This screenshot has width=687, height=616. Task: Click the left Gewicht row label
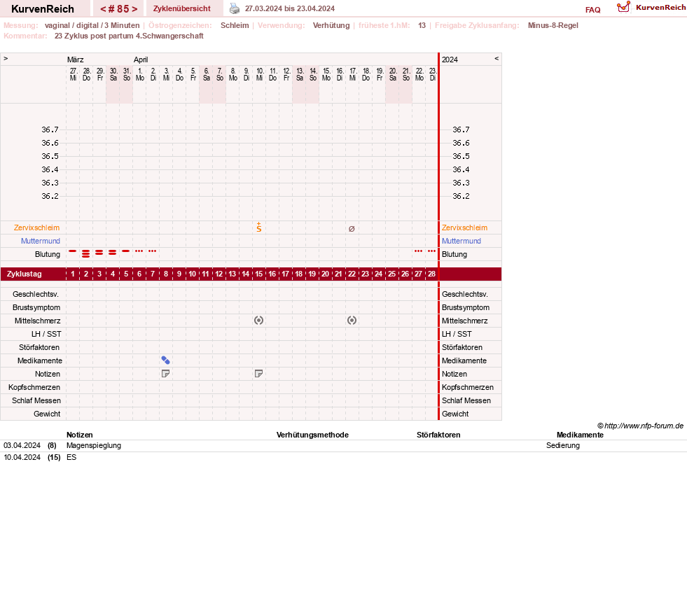coord(47,414)
